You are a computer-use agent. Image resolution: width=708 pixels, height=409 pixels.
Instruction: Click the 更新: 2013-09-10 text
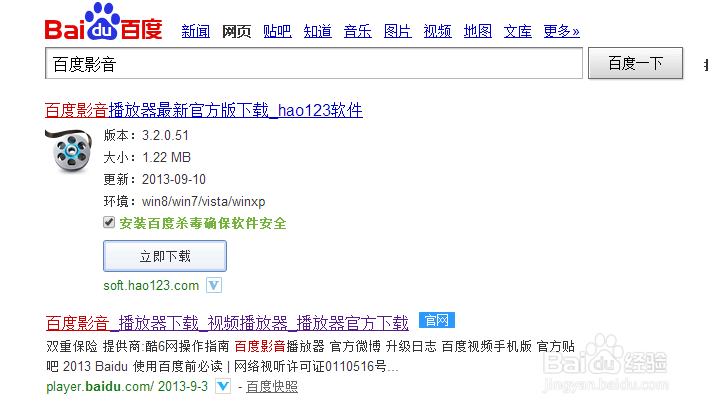(154, 179)
